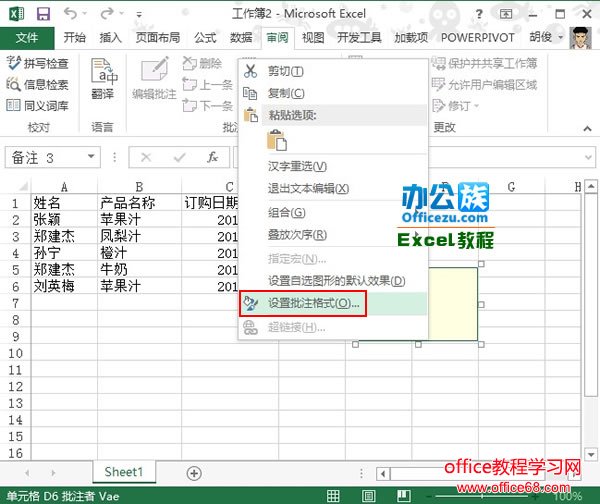Image resolution: width=600 pixels, height=504 pixels.
Task: Switch to the 插入 ribbon tab
Action: (111, 38)
